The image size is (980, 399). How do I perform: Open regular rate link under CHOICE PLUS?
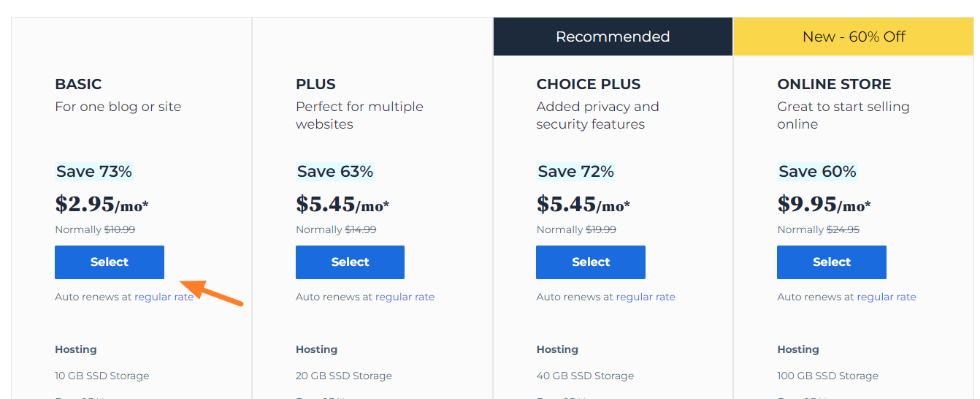(x=646, y=297)
